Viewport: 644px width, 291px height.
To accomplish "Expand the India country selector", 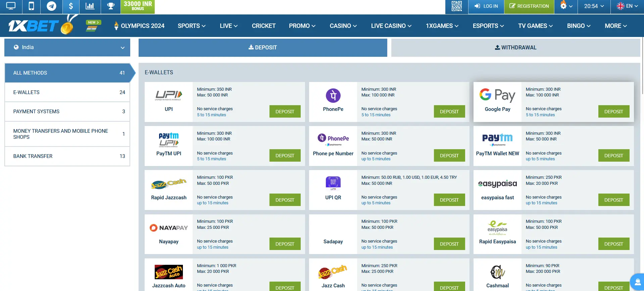I will 67,47.
